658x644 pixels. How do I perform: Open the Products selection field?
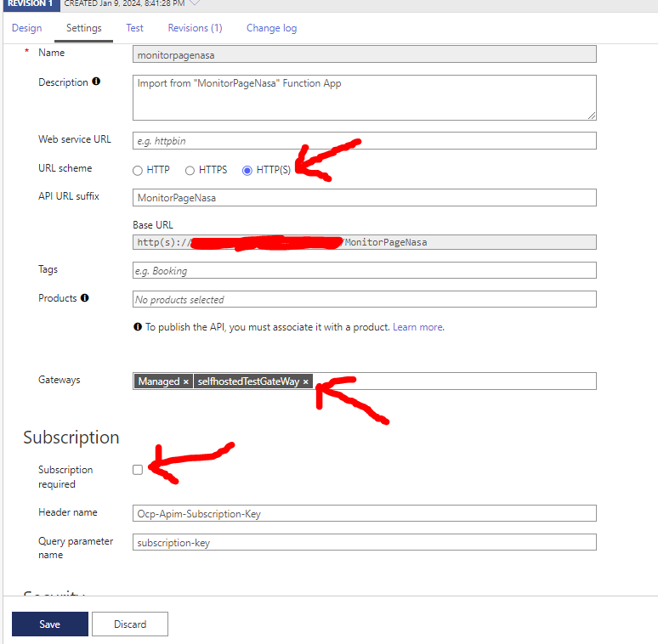tap(364, 299)
